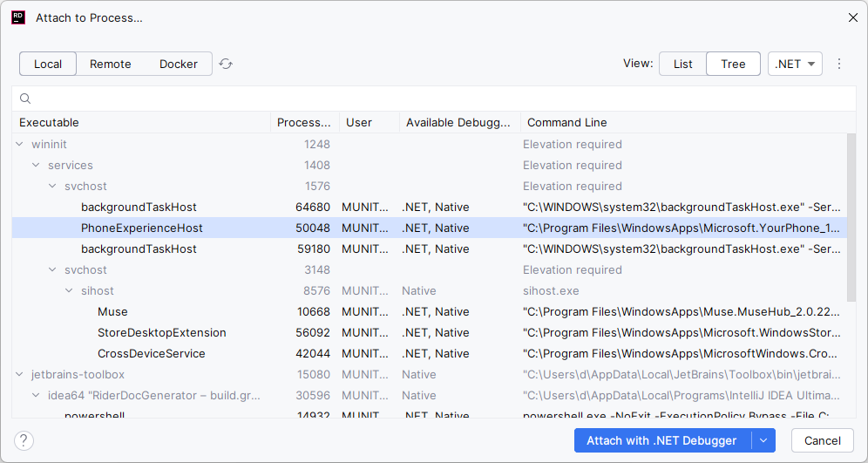Collapse the wininit tree node
The width and height of the screenshot is (868, 463).
pos(20,144)
